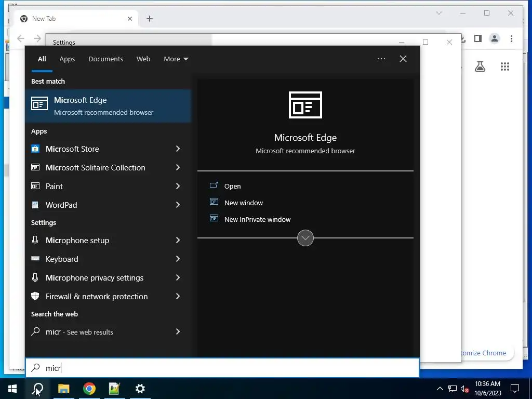Select the Chrome New Tab tab
532x399 pixels.
pyautogui.click(x=75, y=19)
